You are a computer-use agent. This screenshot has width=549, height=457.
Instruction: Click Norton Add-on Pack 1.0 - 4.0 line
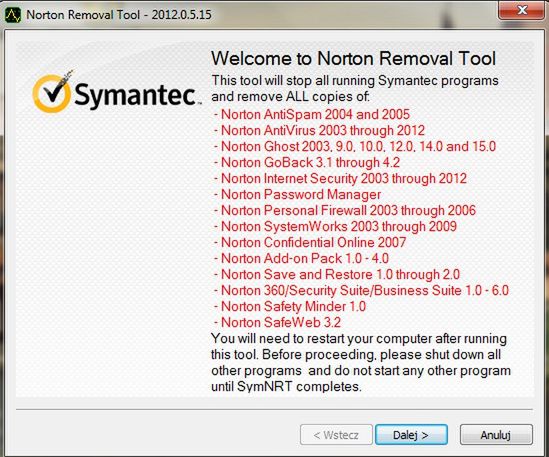pyautogui.click(x=301, y=258)
